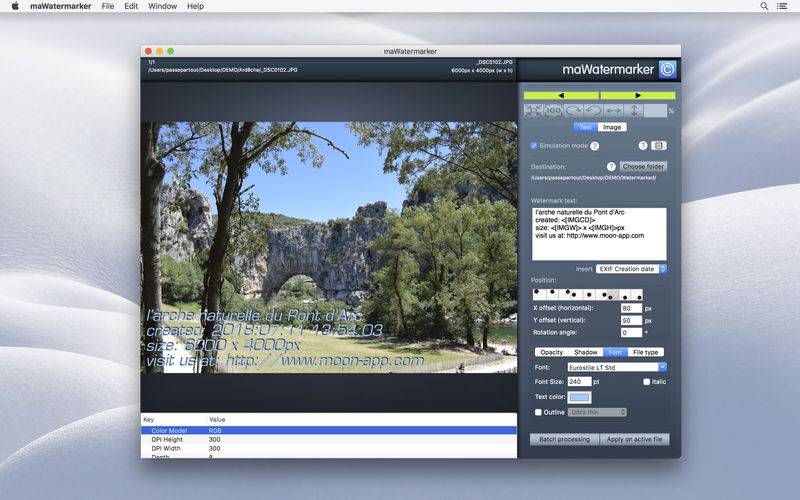800x500 pixels.
Task: Click the preview photo of Pont d'Arc
Action: point(329,247)
